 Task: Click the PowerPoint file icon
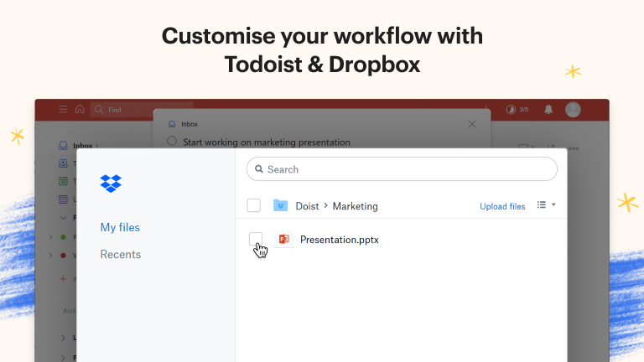coord(283,240)
